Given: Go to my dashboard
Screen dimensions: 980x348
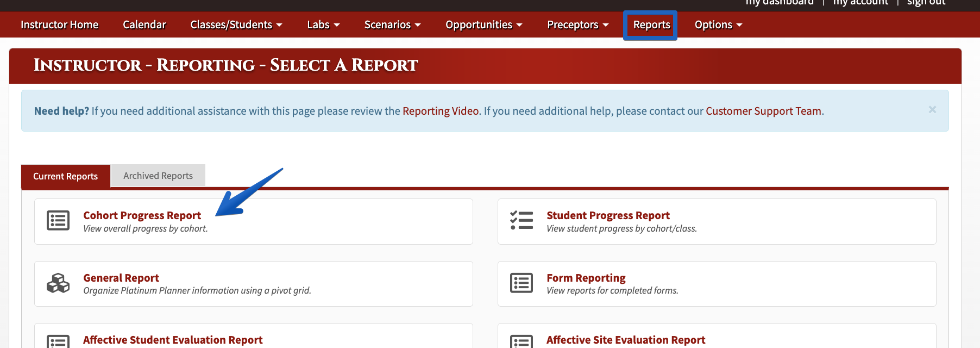Looking at the screenshot, I should click(x=780, y=3).
